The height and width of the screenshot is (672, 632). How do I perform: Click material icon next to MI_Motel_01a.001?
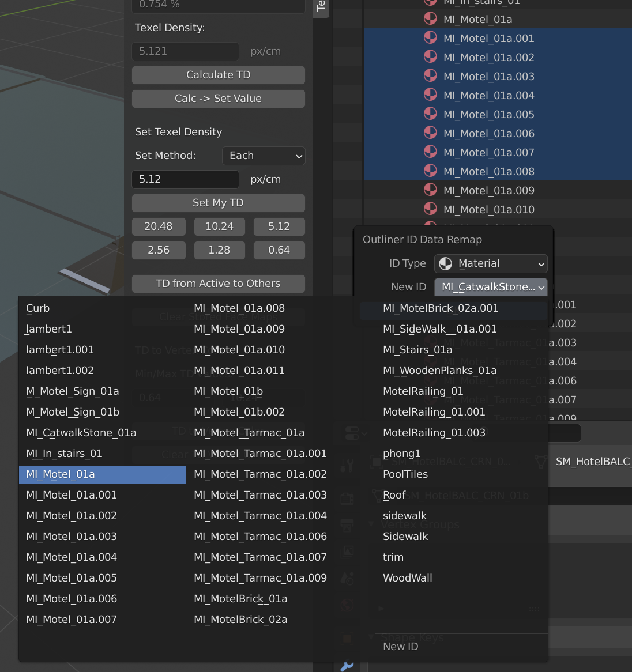pos(430,37)
